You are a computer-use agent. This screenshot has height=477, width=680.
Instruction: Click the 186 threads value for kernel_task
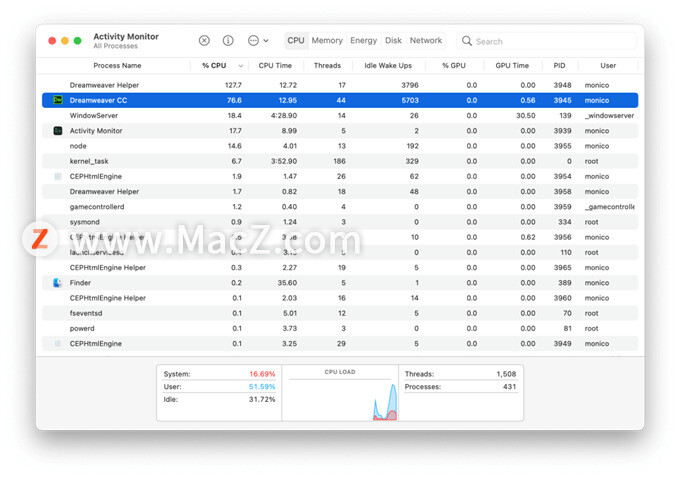340,161
